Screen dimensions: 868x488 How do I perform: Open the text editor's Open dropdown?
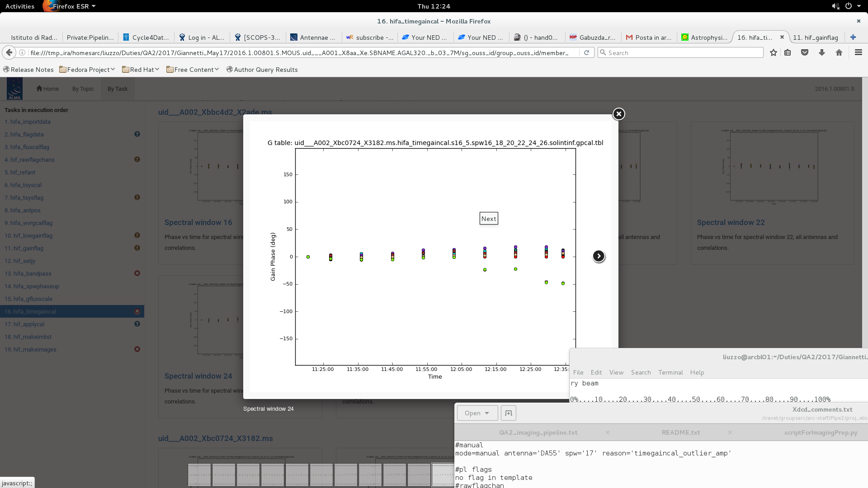tap(477, 413)
